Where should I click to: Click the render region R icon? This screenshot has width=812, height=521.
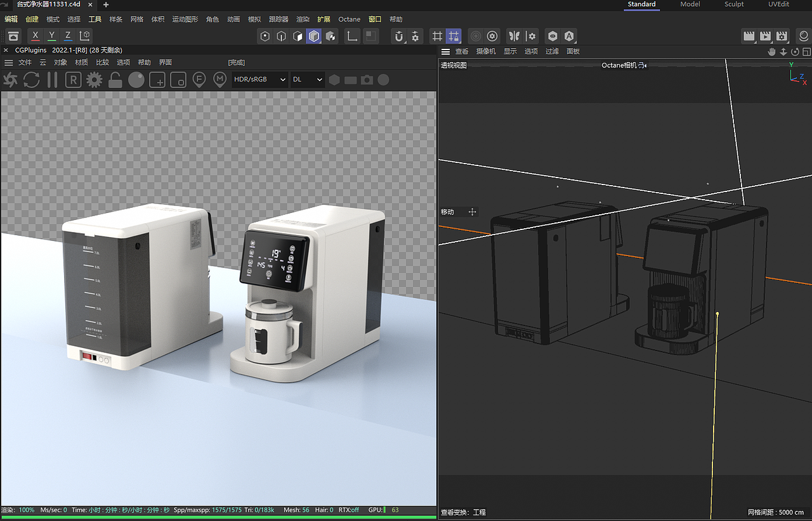(73, 80)
